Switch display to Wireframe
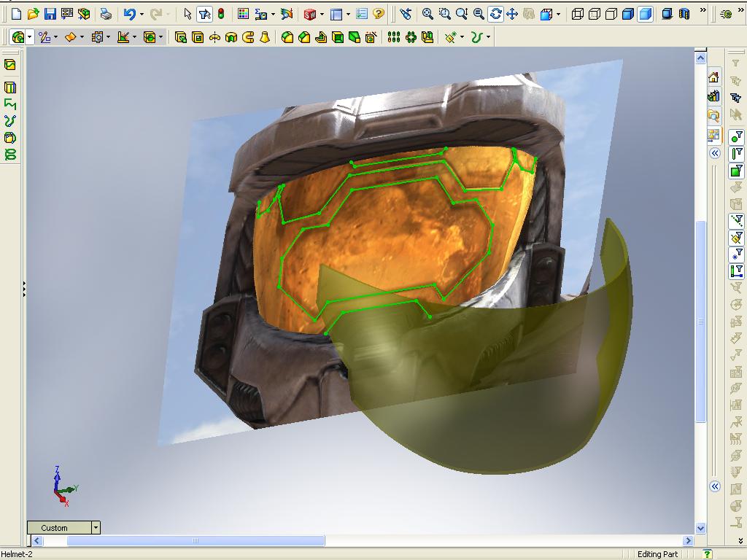Screen dimensions: 747x560 [578, 15]
